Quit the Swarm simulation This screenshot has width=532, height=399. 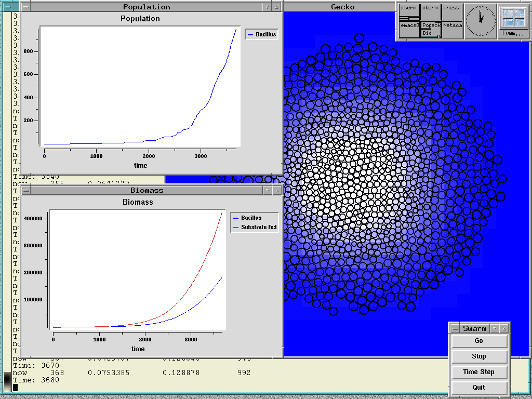479,388
